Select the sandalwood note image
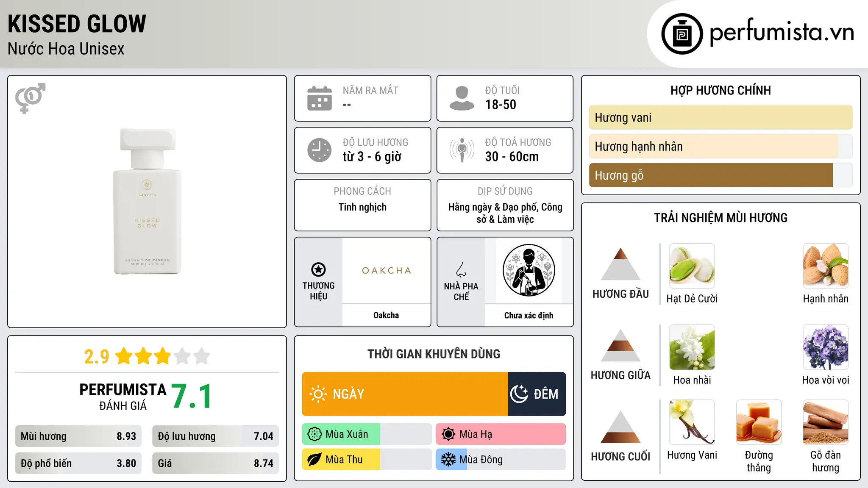This screenshot has height=488, width=868. coord(826,422)
